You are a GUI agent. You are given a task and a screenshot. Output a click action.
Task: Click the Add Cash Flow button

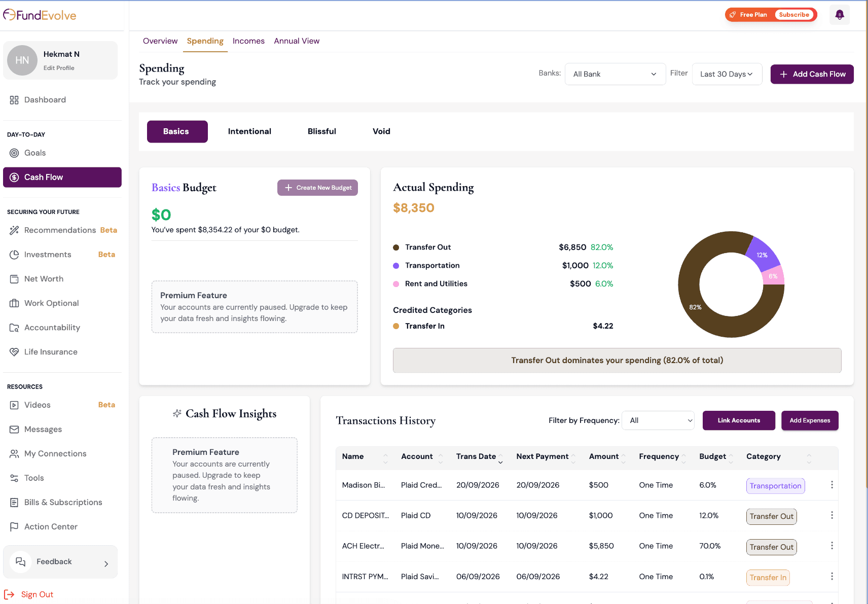pyautogui.click(x=812, y=74)
